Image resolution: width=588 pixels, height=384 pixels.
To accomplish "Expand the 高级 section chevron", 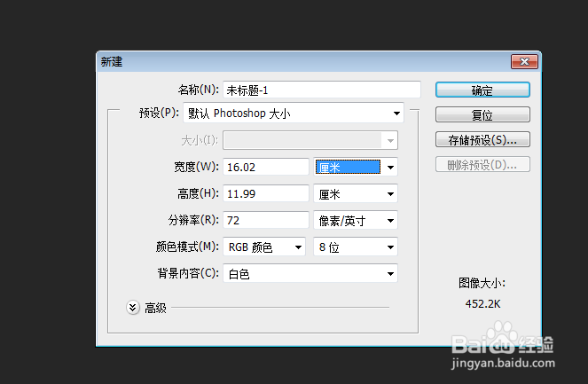I will click(x=133, y=308).
